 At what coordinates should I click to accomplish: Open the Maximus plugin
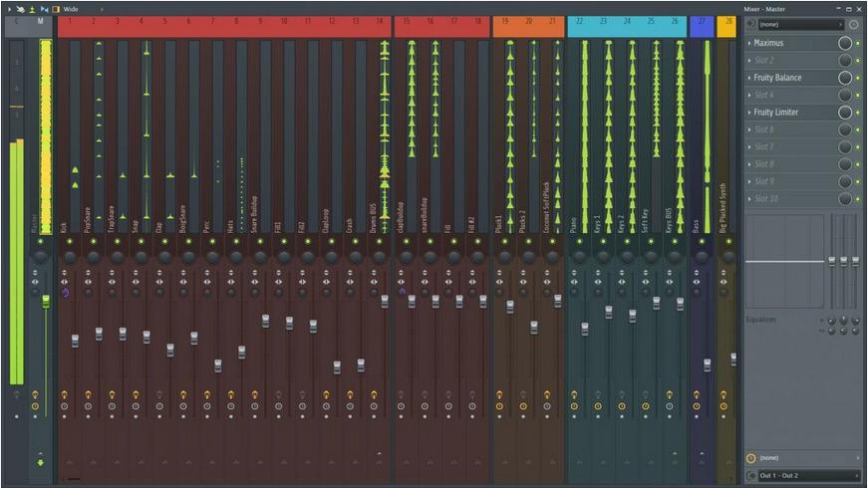point(787,44)
